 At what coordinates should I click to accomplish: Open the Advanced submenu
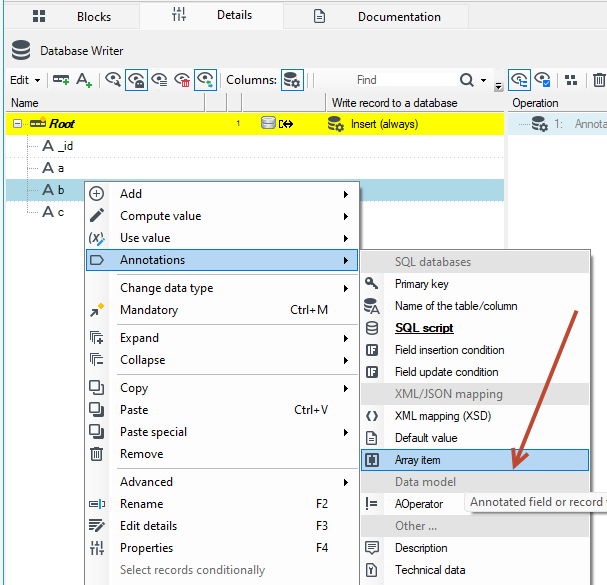(222, 482)
